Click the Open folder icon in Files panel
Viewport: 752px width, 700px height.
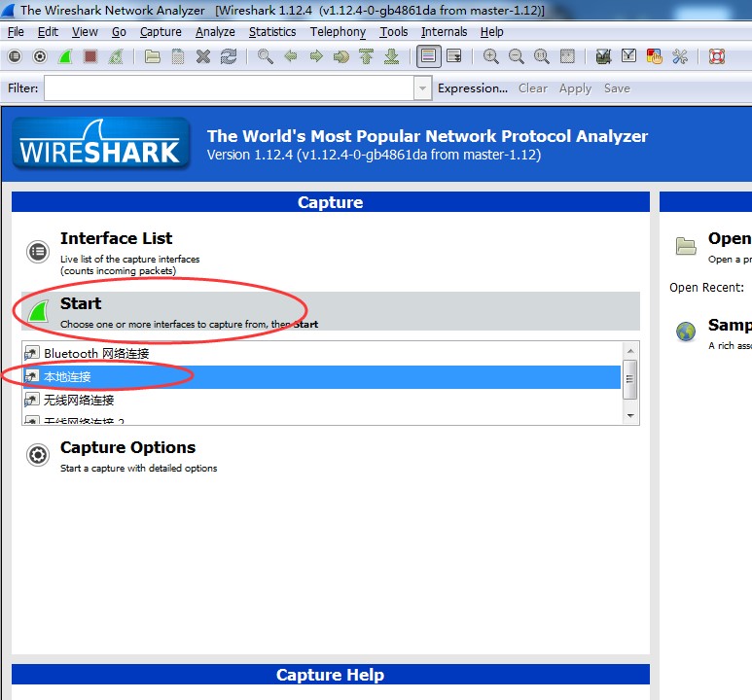coord(686,246)
